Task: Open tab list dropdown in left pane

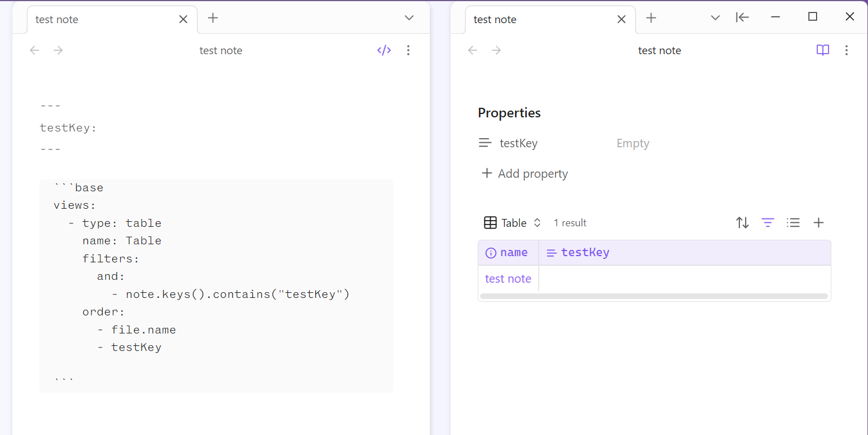Action: [x=409, y=18]
